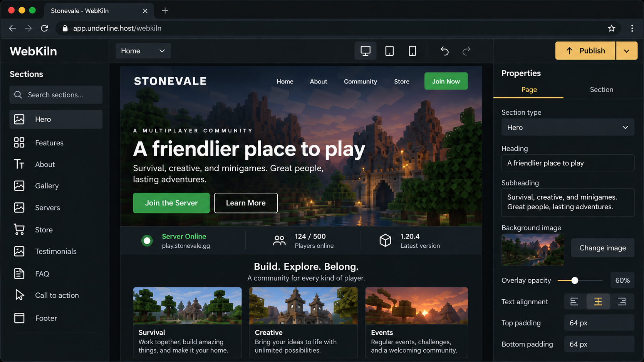This screenshot has height=362, width=644.
Task: Select the Features grid icon in Sections
Action: click(x=19, y=143)
